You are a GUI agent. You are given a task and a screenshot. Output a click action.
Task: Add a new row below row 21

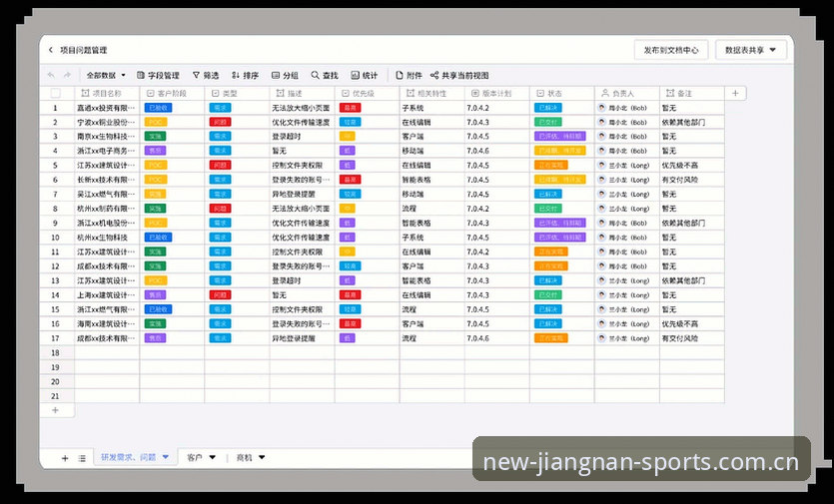click(x=55, y=410)
